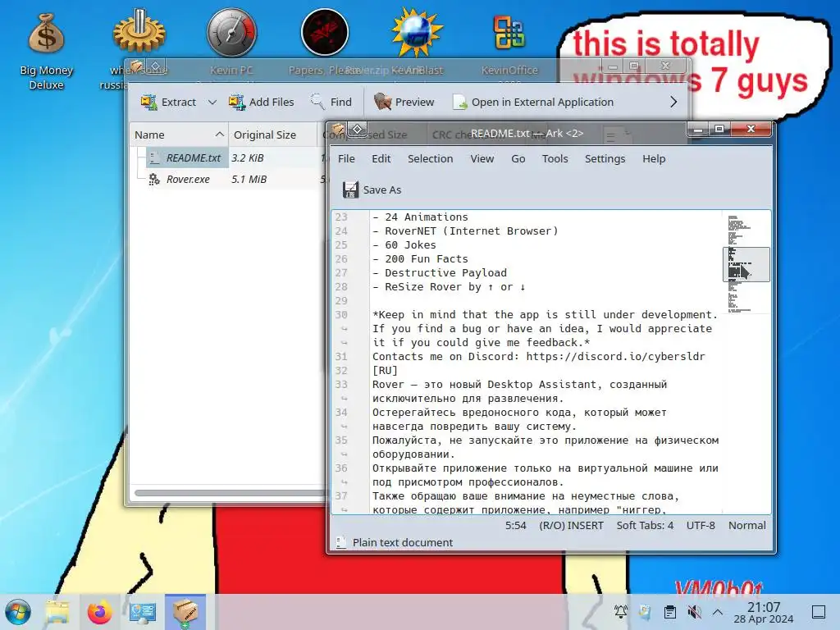The image size is (840, 630).
Task: Open the Help menu
Action: click(654, 158)
